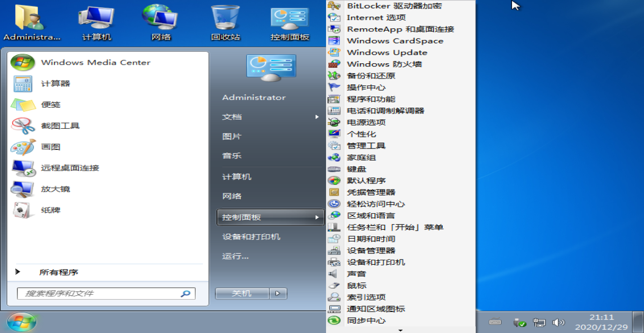This screenshot has width=644, height=333.
Task: Open 家庭组 settings
Action: pyautogui.click(x=401, y=158)
